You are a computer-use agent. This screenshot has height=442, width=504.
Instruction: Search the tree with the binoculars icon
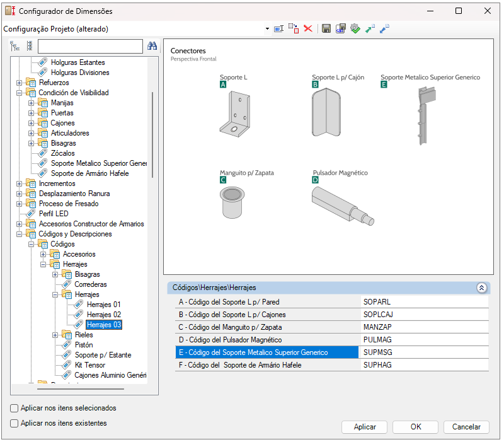pyautogui.click(x=152, y=46)
